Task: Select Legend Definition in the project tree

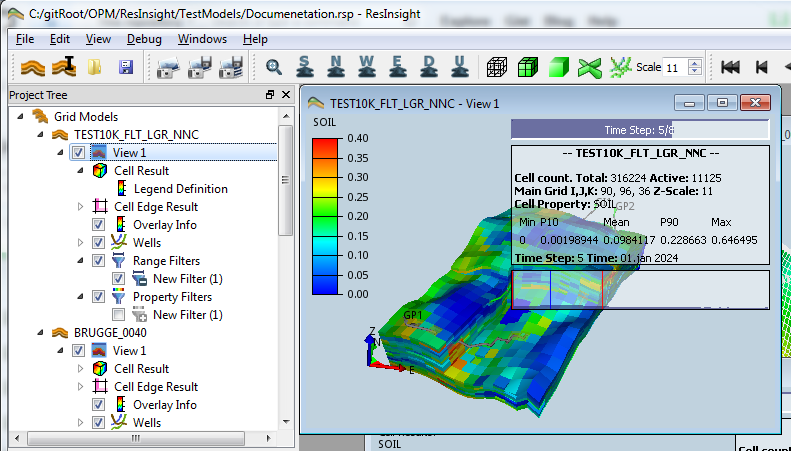Action: (180, 189)
